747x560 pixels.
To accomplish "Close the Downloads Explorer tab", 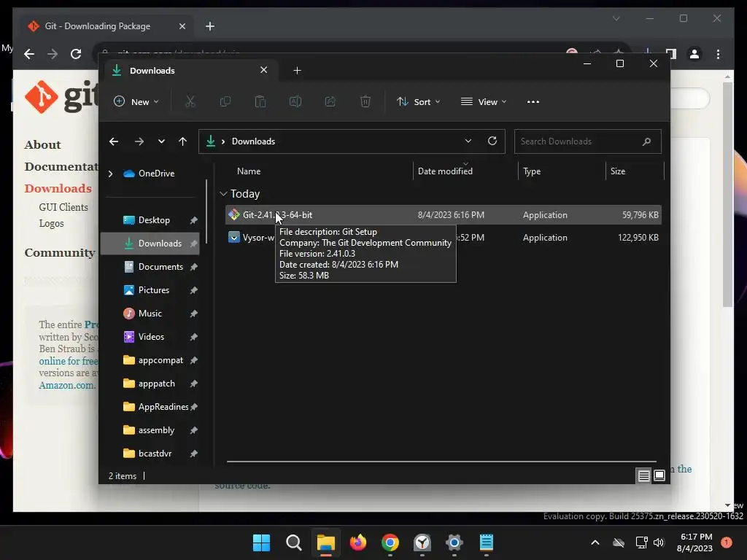I will [263, 70].
